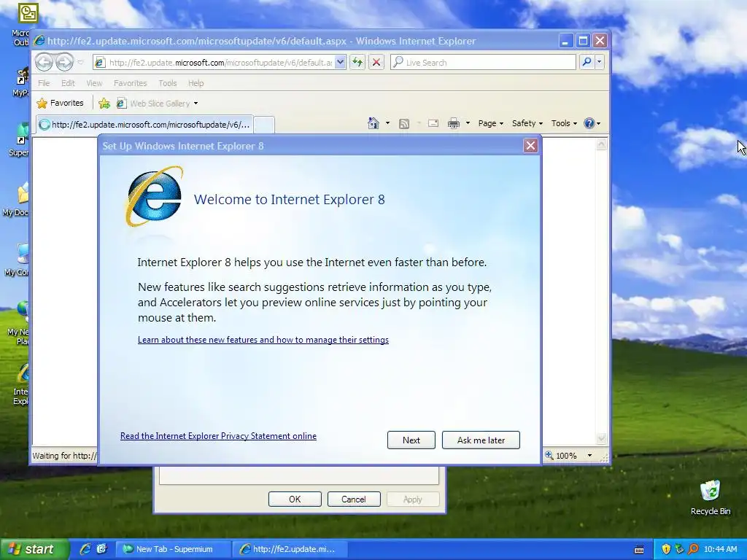Open a new blank tab button

(x=264, y=125)
